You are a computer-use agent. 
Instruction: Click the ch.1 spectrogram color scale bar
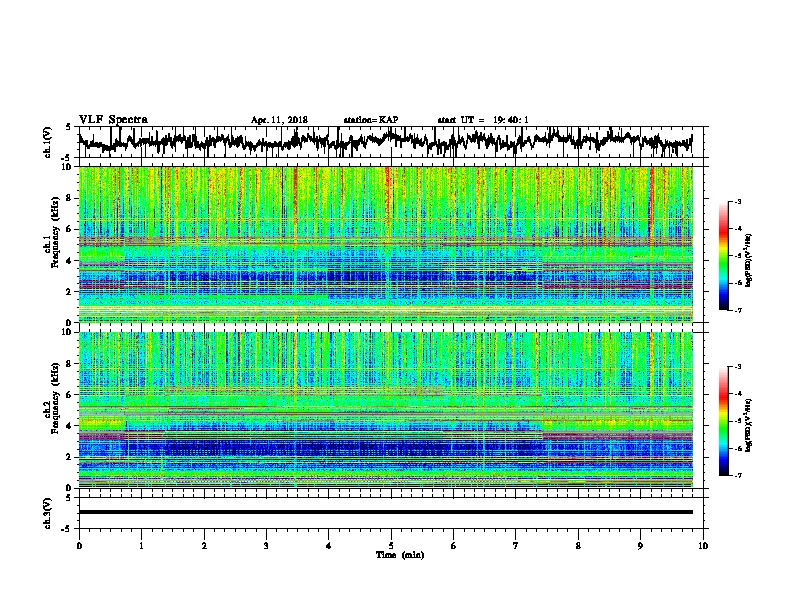[x=723, y=256]
